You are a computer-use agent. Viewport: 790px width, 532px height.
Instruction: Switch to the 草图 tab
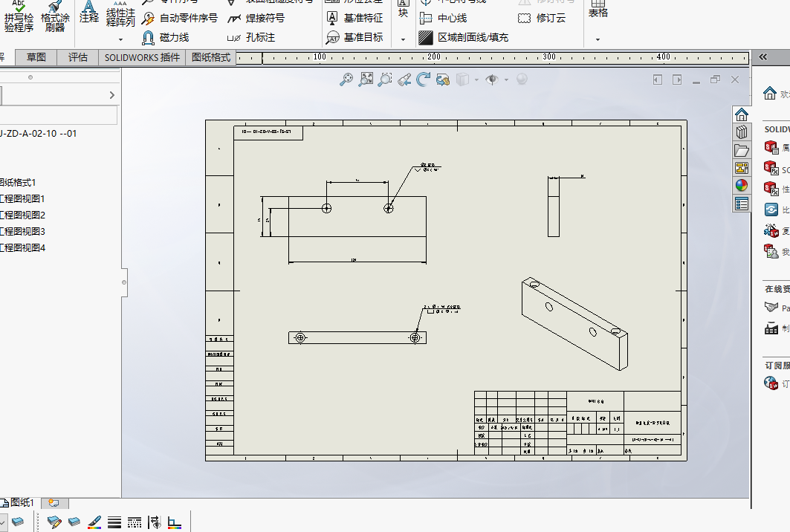(36, 57)
